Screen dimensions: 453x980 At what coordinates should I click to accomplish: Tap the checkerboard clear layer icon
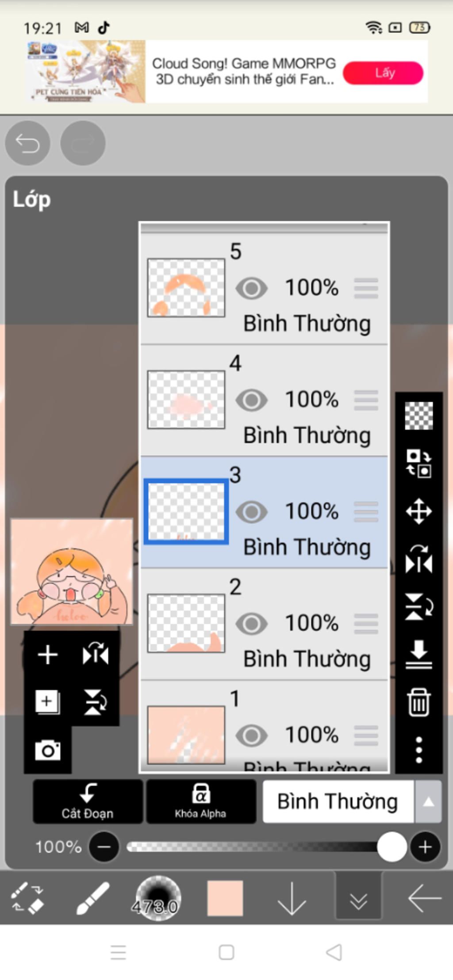[418, 416]
